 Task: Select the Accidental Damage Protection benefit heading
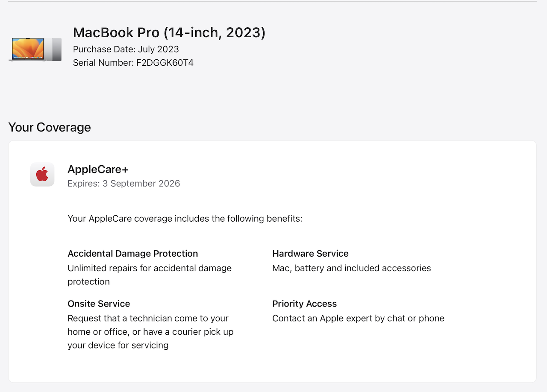tap(133, 254)
